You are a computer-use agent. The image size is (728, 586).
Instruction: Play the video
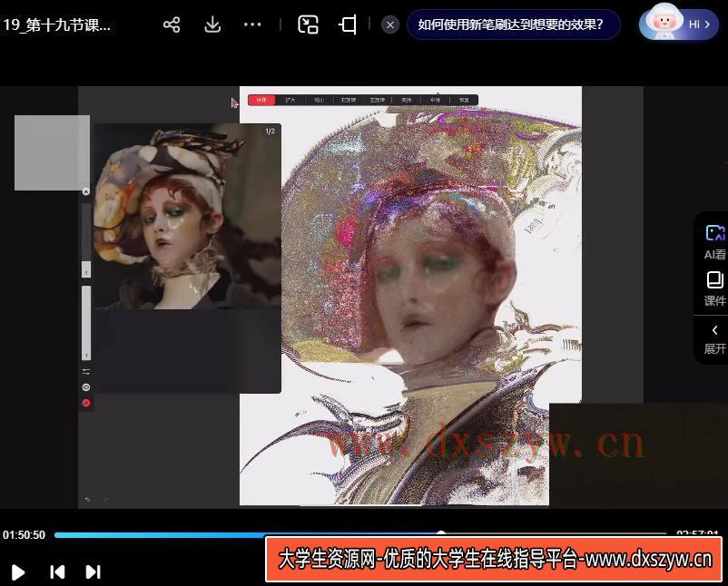coord(17,572)
